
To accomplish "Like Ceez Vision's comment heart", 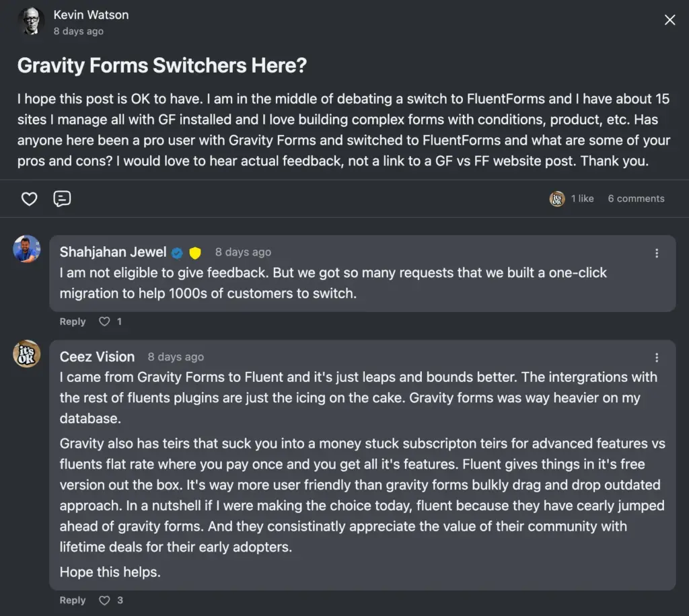I will [104, 600].
